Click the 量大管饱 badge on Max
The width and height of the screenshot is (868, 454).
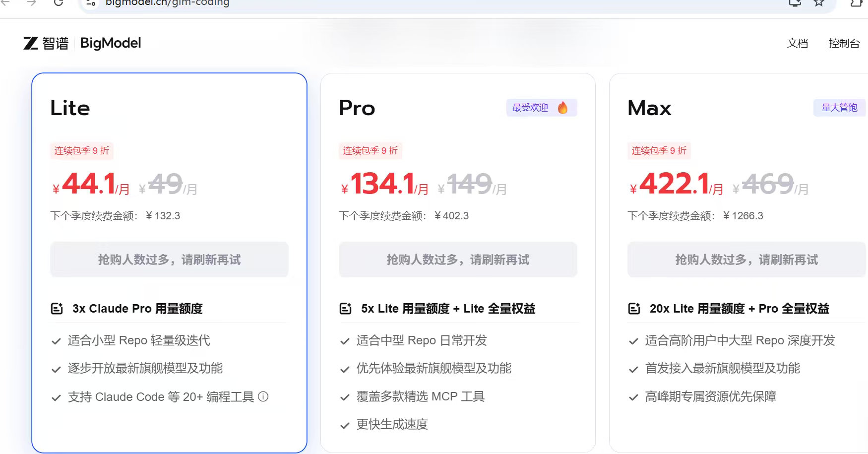839,108
